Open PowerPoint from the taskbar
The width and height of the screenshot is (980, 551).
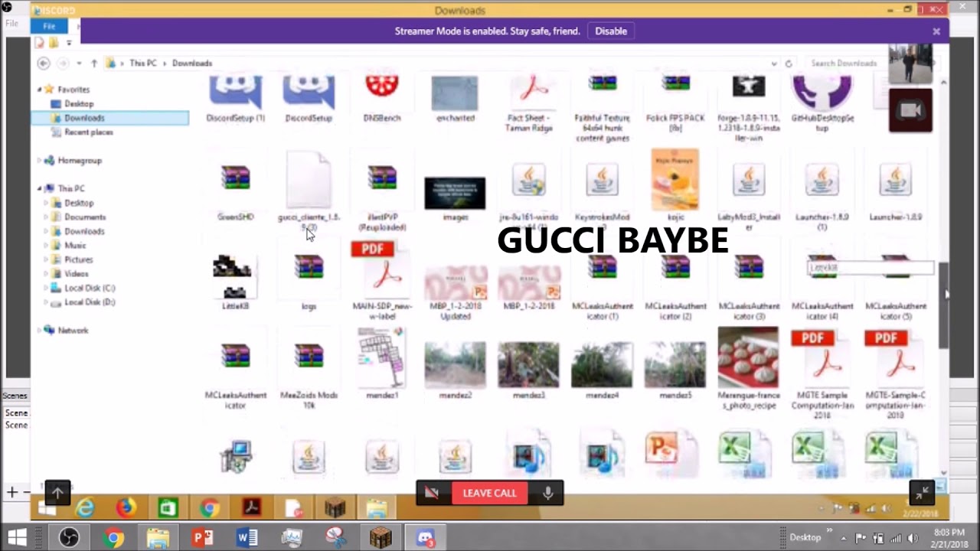(202, 538)
